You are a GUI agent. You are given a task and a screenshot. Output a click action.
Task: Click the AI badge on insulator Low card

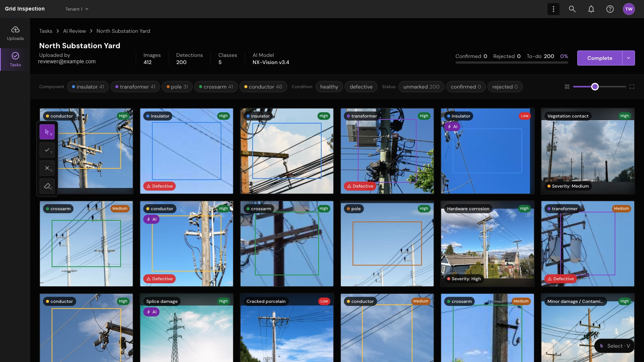[x=452, y=127]
